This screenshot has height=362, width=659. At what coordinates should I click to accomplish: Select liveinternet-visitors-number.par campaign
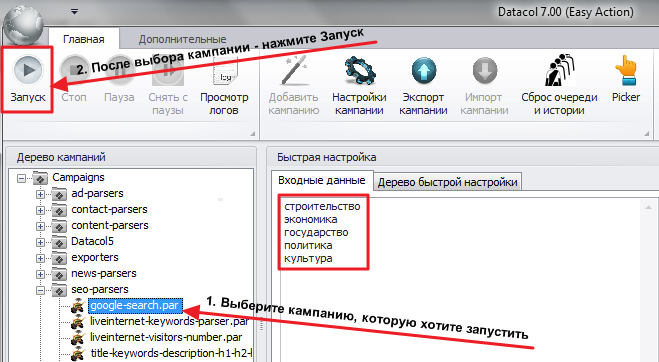166,338
